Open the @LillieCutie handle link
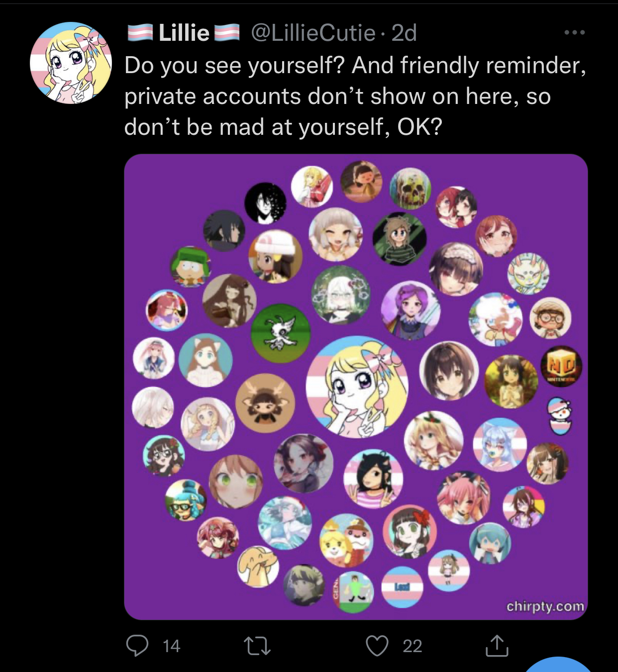This screenshot has width=618, height=672. 313,33
